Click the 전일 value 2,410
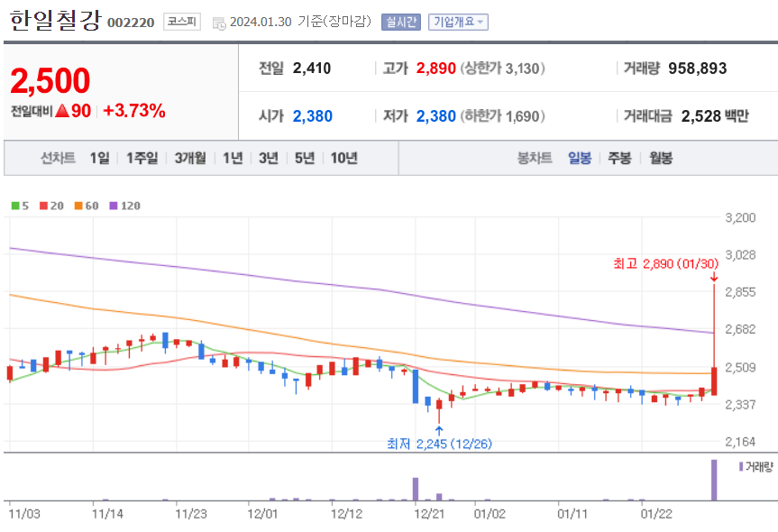This screenshot has width=778, height=532. click(312, 68)
